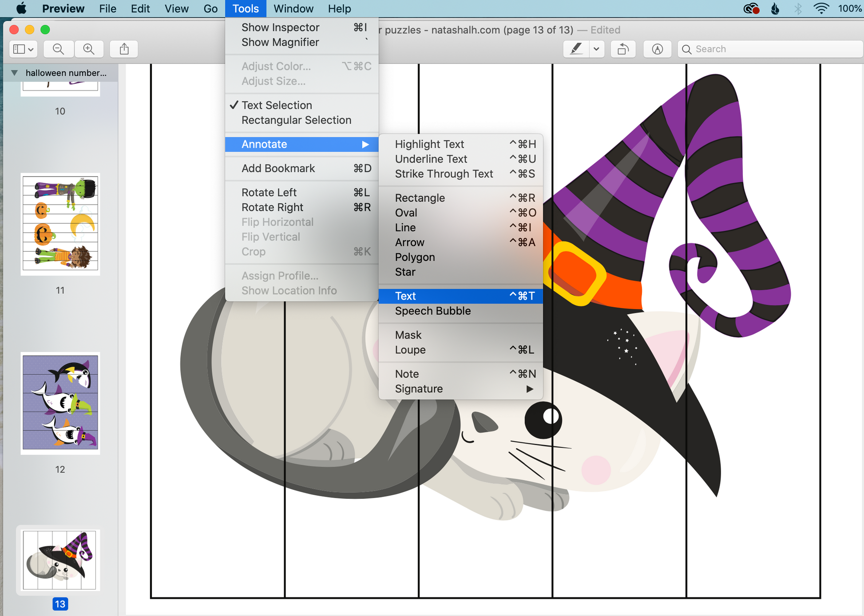Screen dimensions: 864x616
Task: Click Add Bookmark in Tools menu
Action: [x=278, y=169]
